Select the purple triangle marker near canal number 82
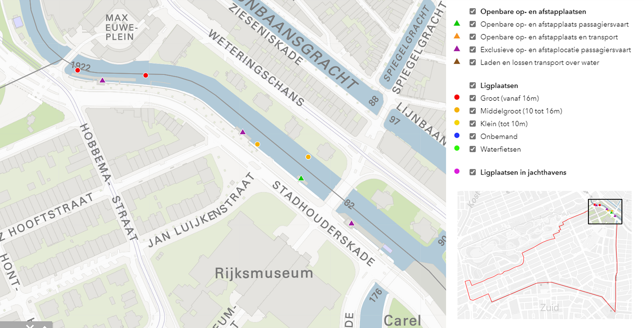 point(351,223)
